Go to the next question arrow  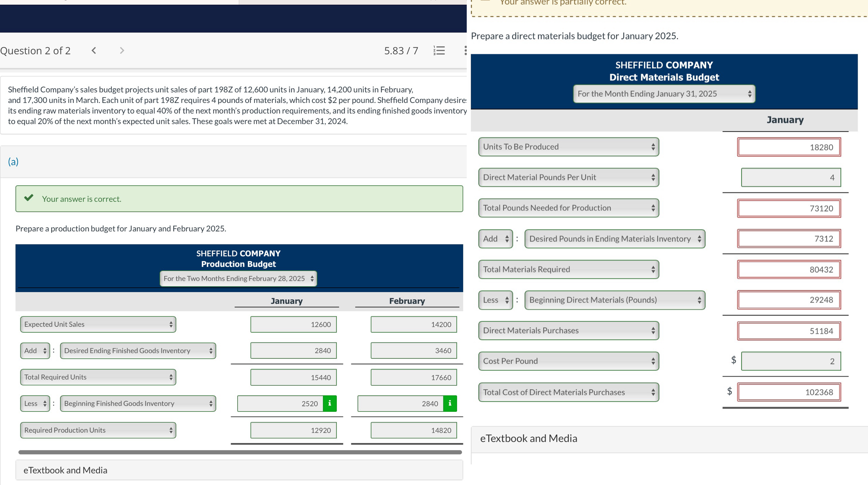click(122, 50)
